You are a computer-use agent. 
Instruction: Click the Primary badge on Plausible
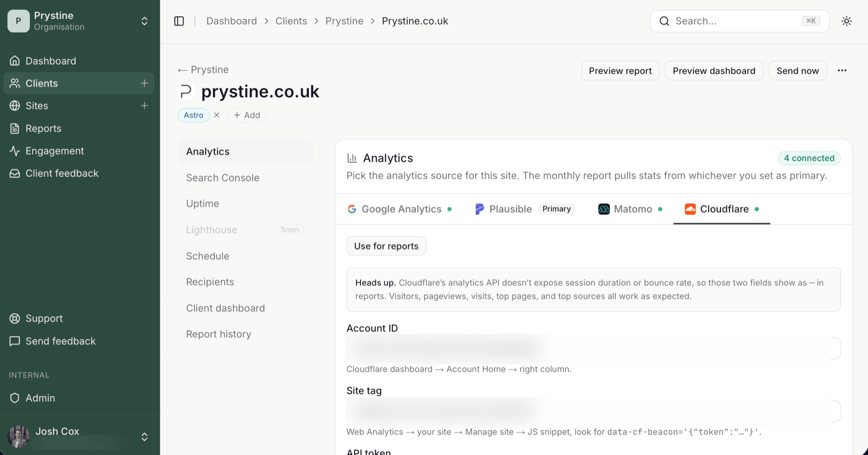[557, 209]
